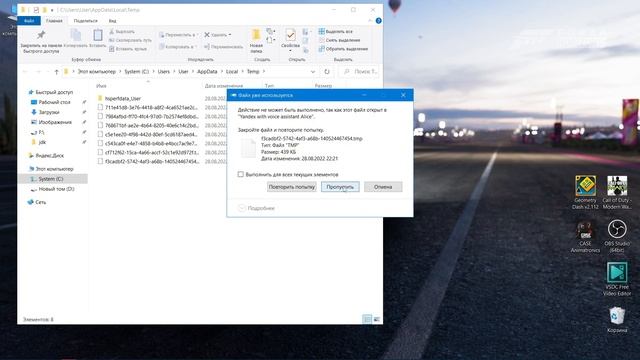Switch to the Вид ribbon tab
The height and width of the screenshot is (360, 640).
pos(112,20)
